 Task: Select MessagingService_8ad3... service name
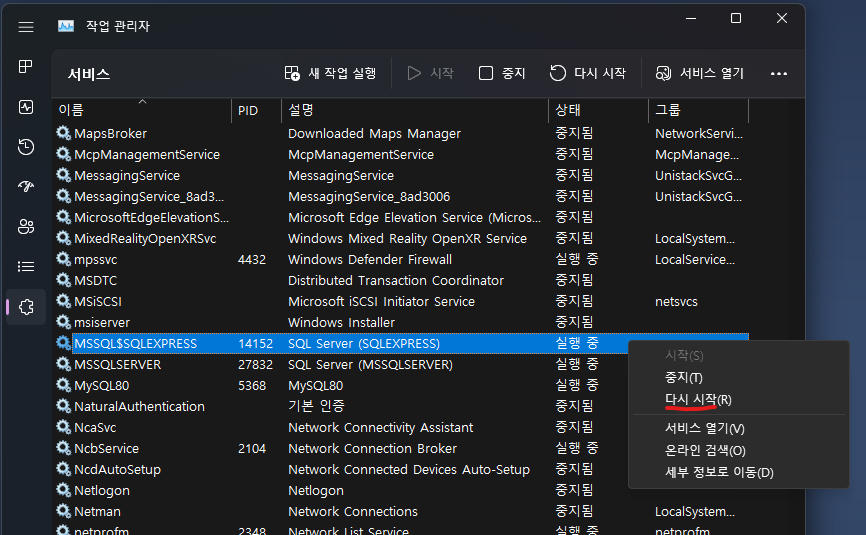(149, 197)
